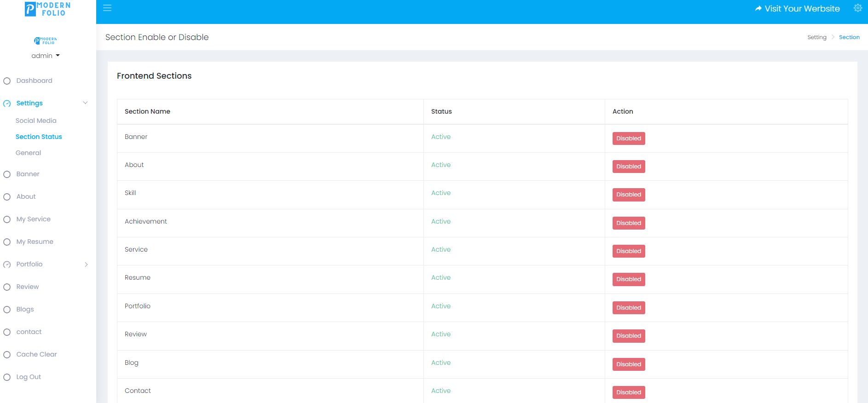Click the Setting breadcrumb link

tap(816, 37)
